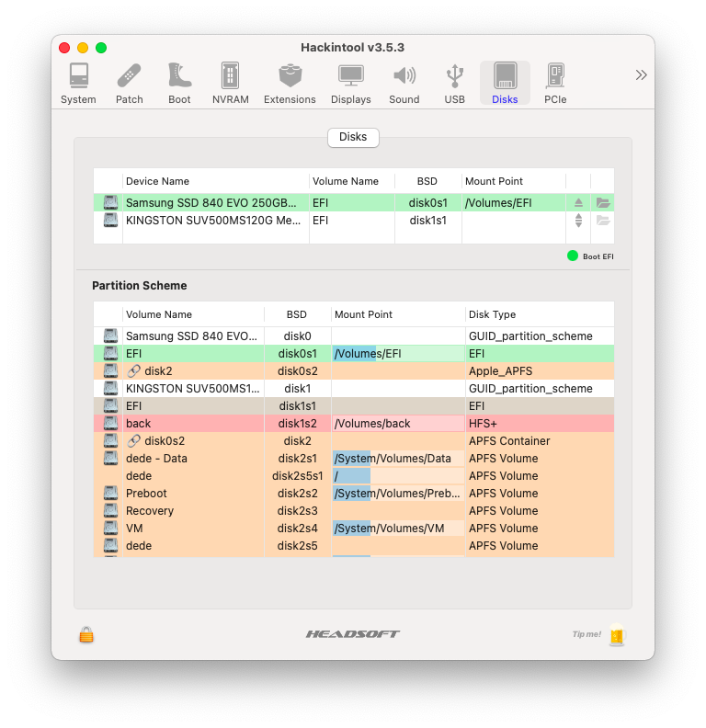Open Samsung EFI volume in Finder
This screenshot has width=706, height=728.
pos(603,203)
